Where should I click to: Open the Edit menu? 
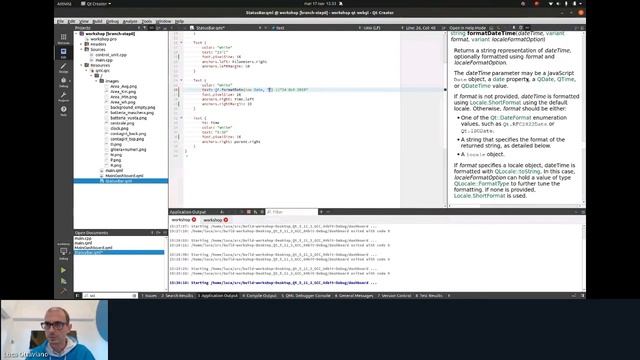pos(71,21)
